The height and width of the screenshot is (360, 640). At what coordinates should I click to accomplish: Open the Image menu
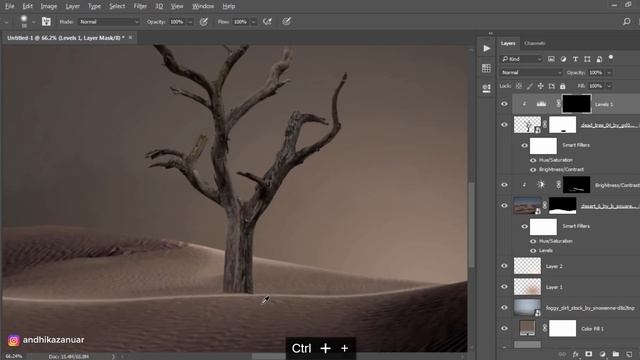click(49, 6)
